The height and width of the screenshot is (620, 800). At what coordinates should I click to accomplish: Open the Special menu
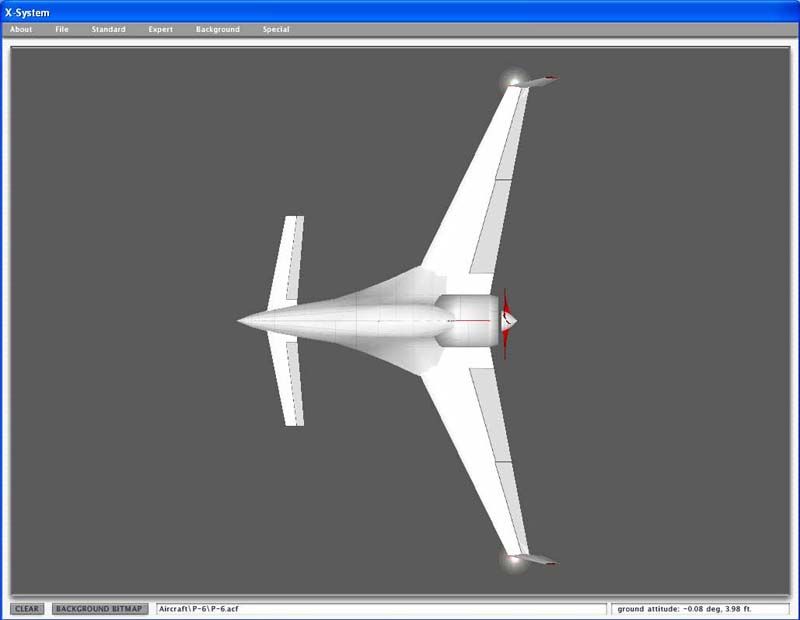(276, 29)
